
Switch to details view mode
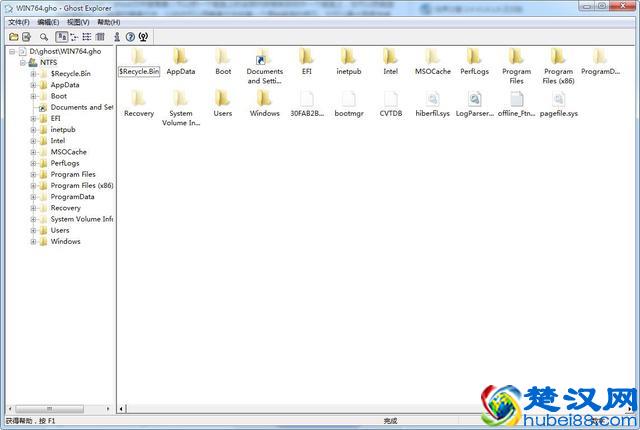coord(100,36)
